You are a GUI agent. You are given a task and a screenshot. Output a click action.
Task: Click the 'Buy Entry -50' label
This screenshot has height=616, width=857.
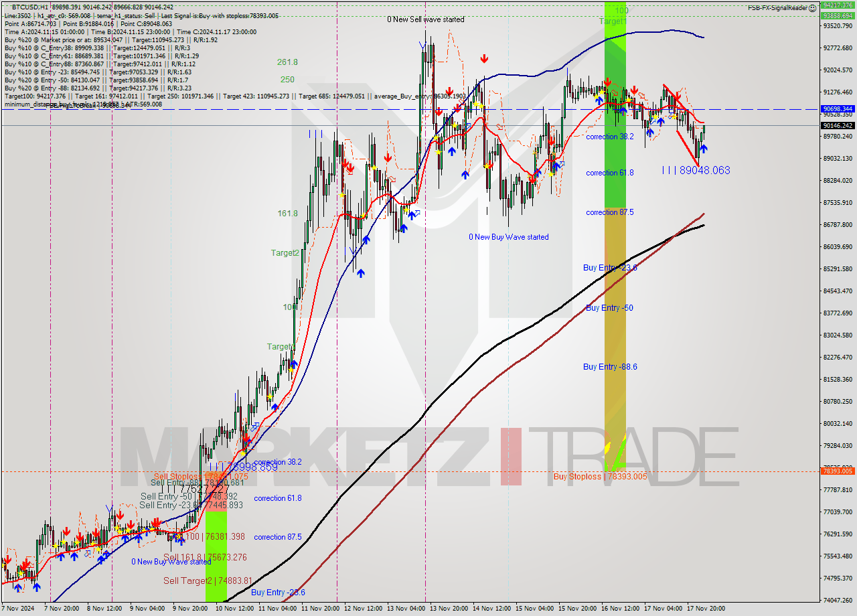point(609,308)
